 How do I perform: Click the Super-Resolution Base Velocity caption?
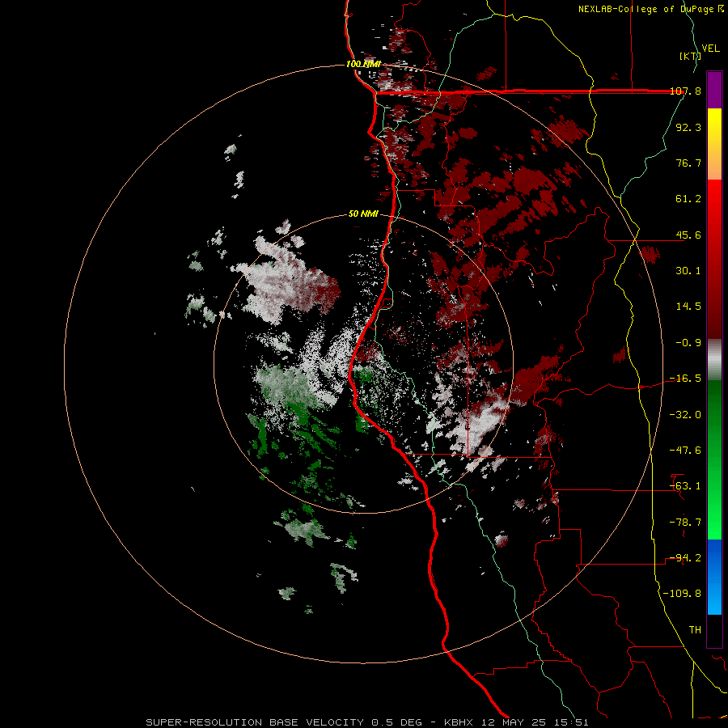(x=366, y=722)
